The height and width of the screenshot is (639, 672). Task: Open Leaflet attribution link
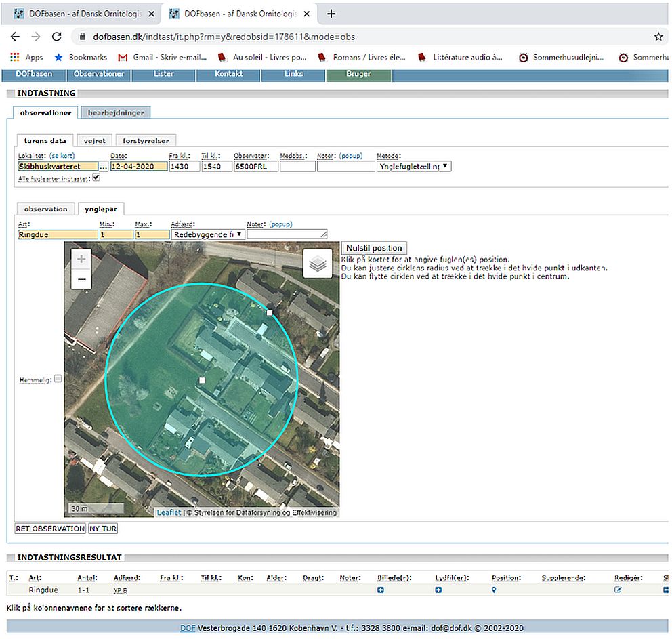pos(169,512)
